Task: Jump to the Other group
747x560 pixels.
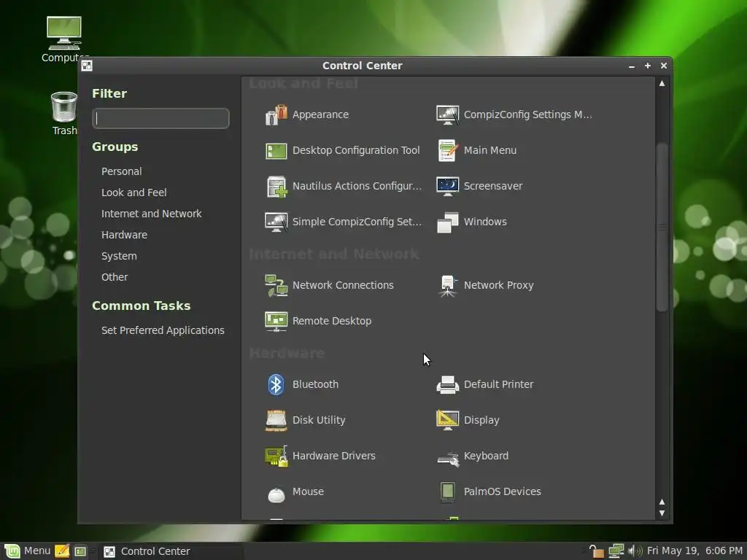Action: pos(115,276)
